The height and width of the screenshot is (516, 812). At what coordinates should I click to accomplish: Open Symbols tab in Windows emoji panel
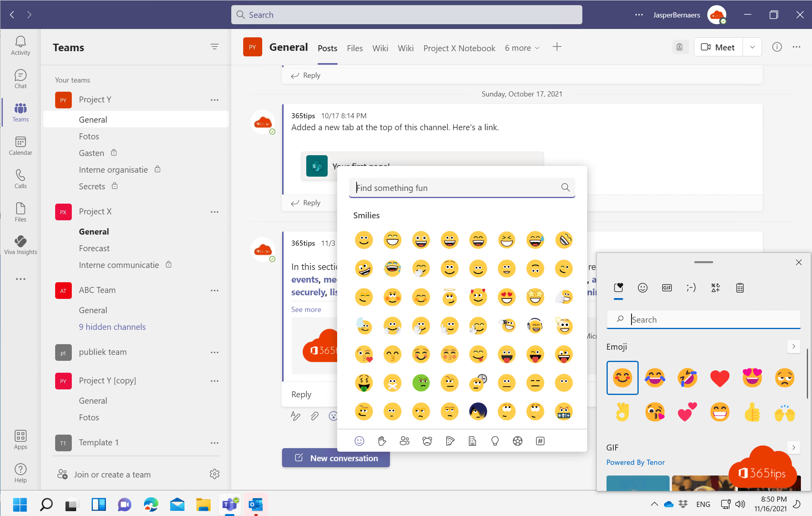[x=716, y=288]
